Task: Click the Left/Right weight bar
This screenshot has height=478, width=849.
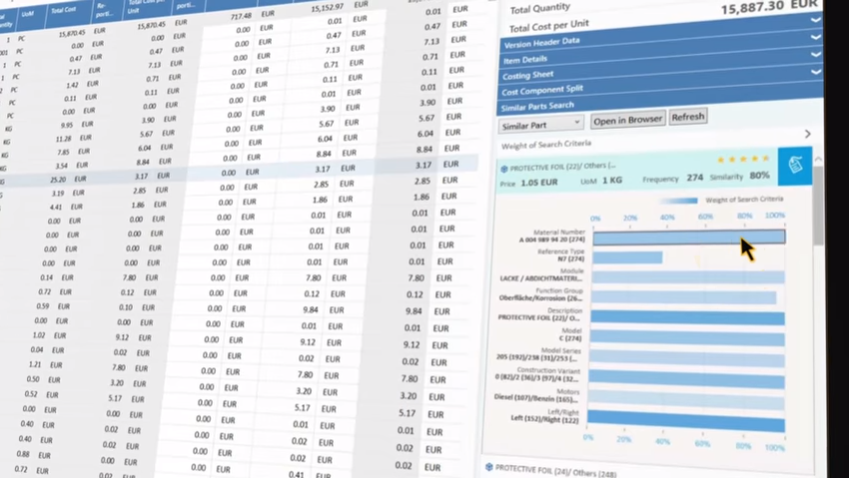Action: coord(685,422)
